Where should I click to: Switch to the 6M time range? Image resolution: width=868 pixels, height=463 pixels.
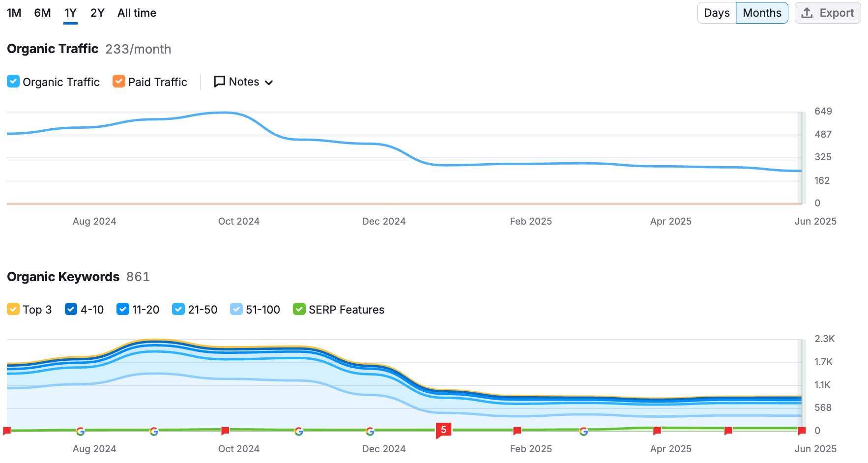click(x=42, y=13)
